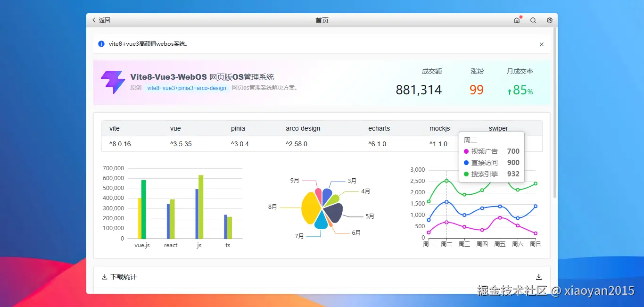The height and width of the screenshot is (307, 644).
Task: Click the 下载统计 section heading
Action: [124, 277]
